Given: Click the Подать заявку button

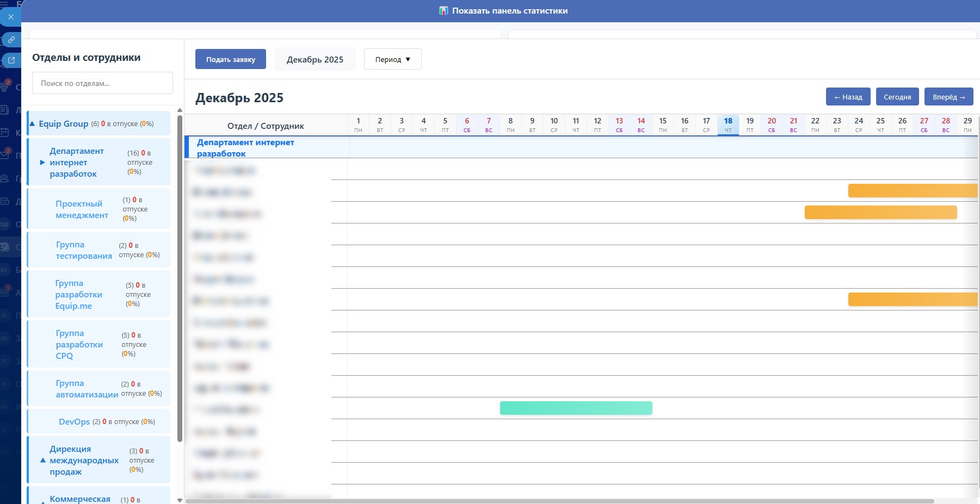Looking at the screenshot, I should 230,59.
